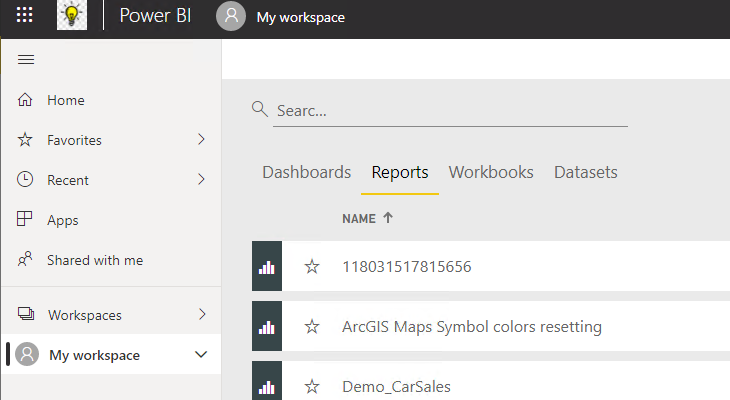730x400 pixels.
Task: Sort by NAME column header
Action: [359, 219]
